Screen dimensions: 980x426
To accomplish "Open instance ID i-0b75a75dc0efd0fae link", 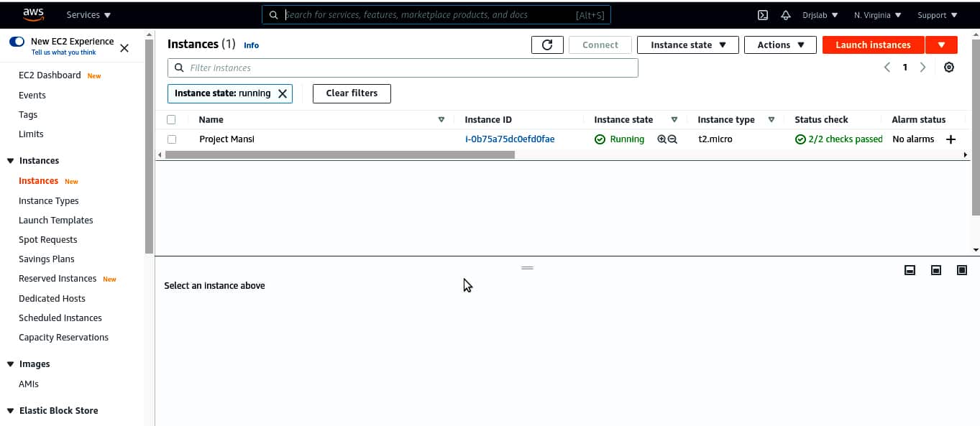I will pyautogui.click(x=510, y=139).
